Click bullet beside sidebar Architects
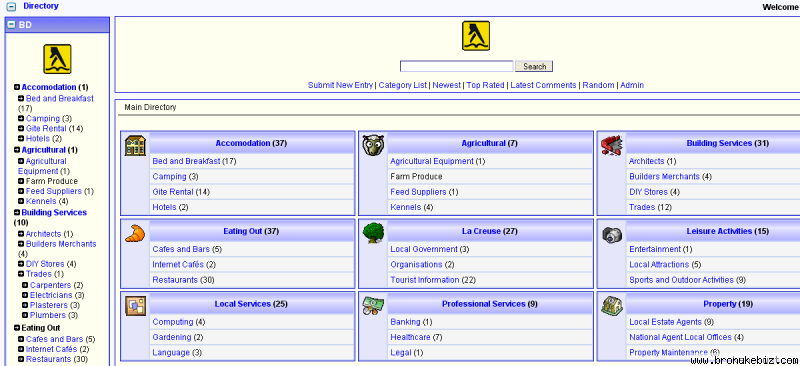Viewport: 800px width, 366px height. [21, 234]
